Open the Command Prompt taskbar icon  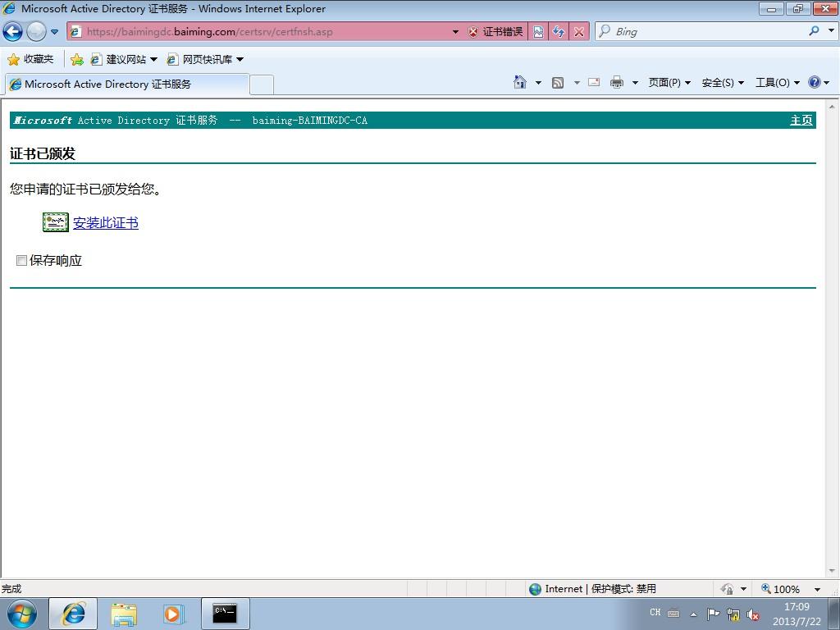click(x=225, y=614)
